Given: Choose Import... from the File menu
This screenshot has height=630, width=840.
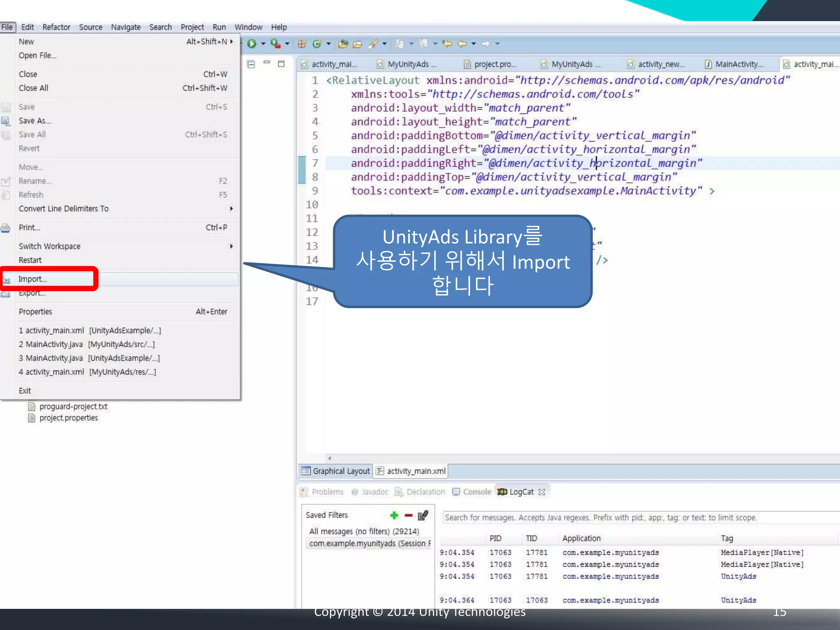Looking at the screenshot, I should [120, 279].
